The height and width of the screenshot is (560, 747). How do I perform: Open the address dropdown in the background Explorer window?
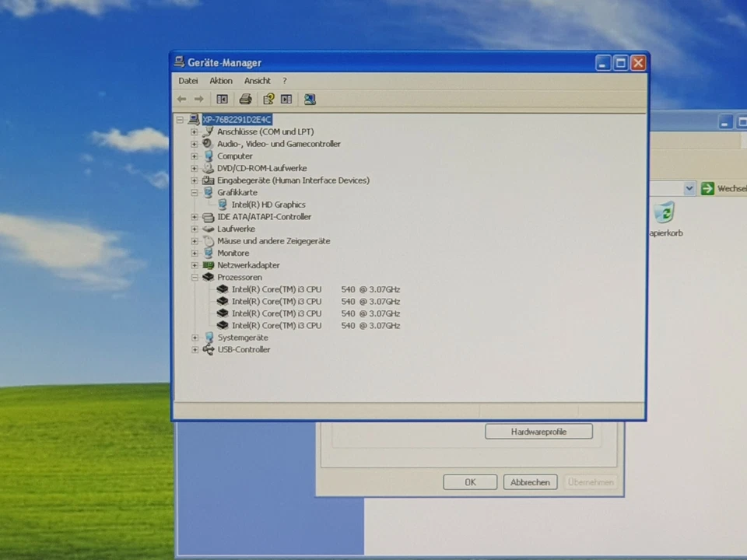tap(689, 188)
